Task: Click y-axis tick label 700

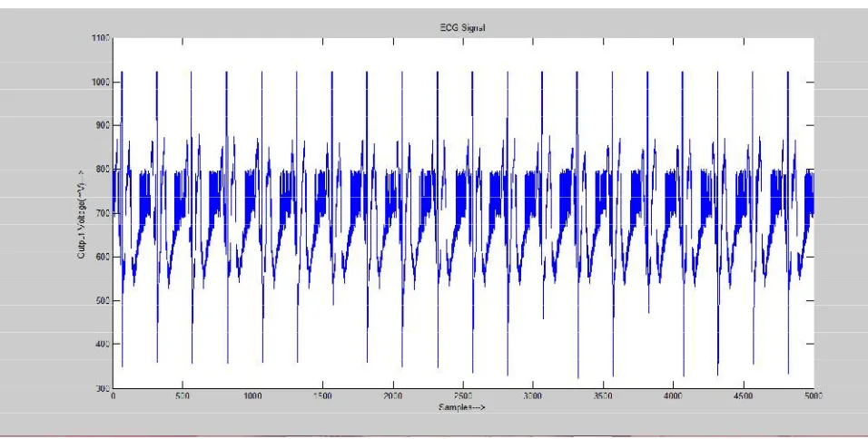Action: coord(103,213)
